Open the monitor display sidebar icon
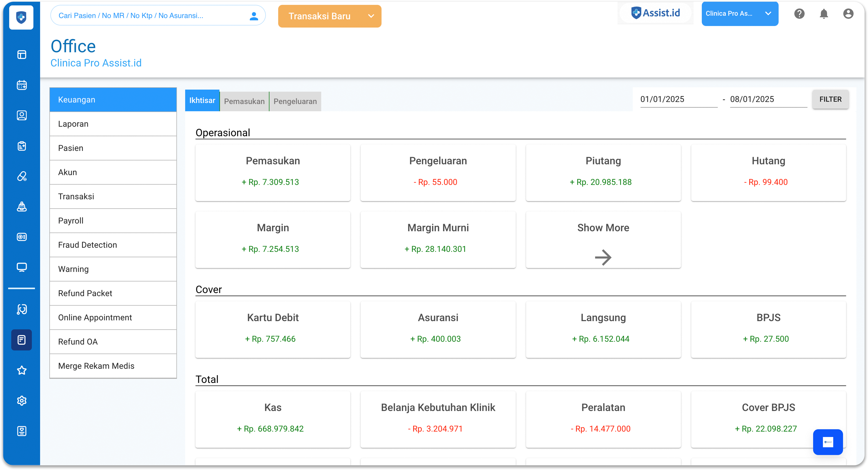868x470 pixels. coord(22,267)
